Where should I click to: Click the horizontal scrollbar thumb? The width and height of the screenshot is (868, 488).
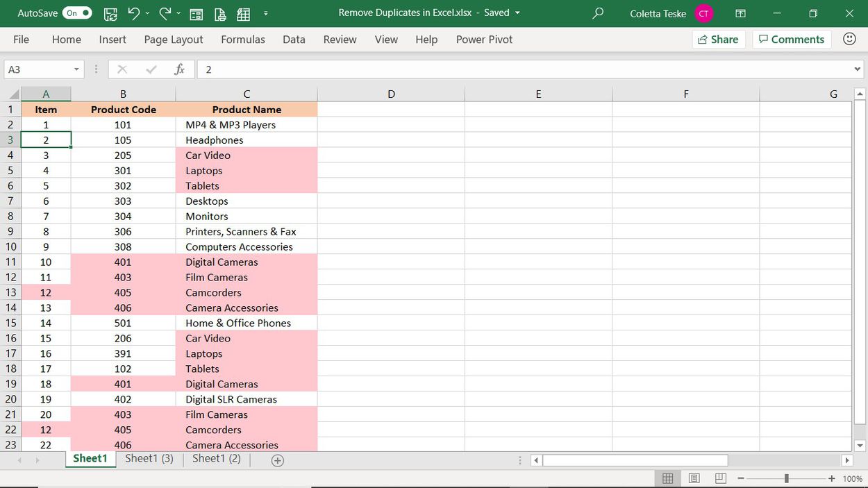pyautogui.click(x=635, y=460)
